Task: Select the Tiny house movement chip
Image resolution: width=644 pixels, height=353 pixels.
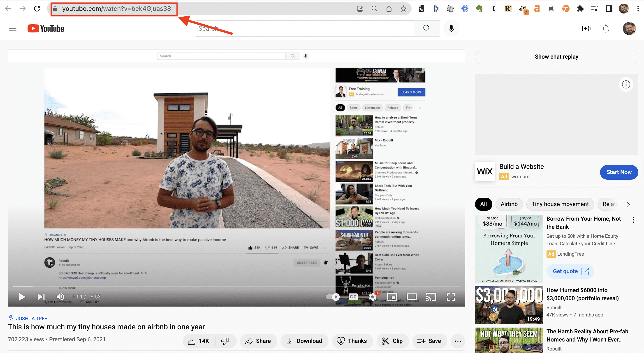Action: pyautogui.click(x=560, y=204)
